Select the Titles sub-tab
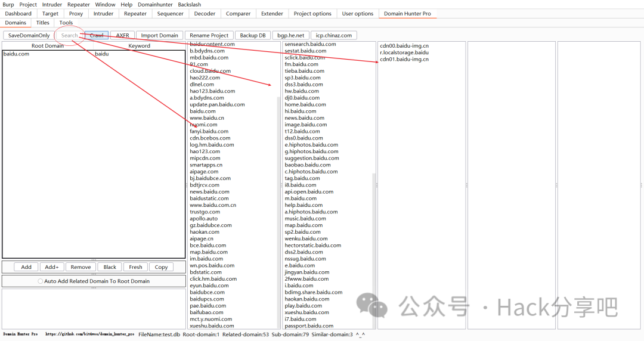Viewport: 644px width, 341px height. 43,23
